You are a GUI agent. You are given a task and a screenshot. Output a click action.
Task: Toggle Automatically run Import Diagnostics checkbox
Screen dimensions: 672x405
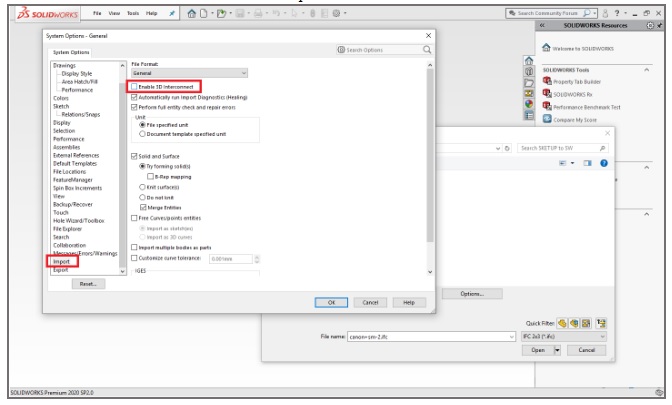pyautogui.click(x=134, y=97)
